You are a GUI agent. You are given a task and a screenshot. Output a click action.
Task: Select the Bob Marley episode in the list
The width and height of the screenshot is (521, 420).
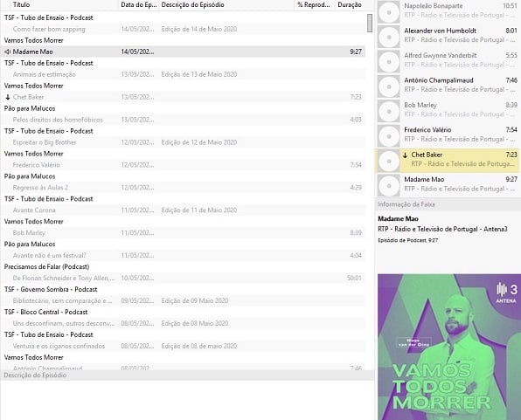(183, 233)
